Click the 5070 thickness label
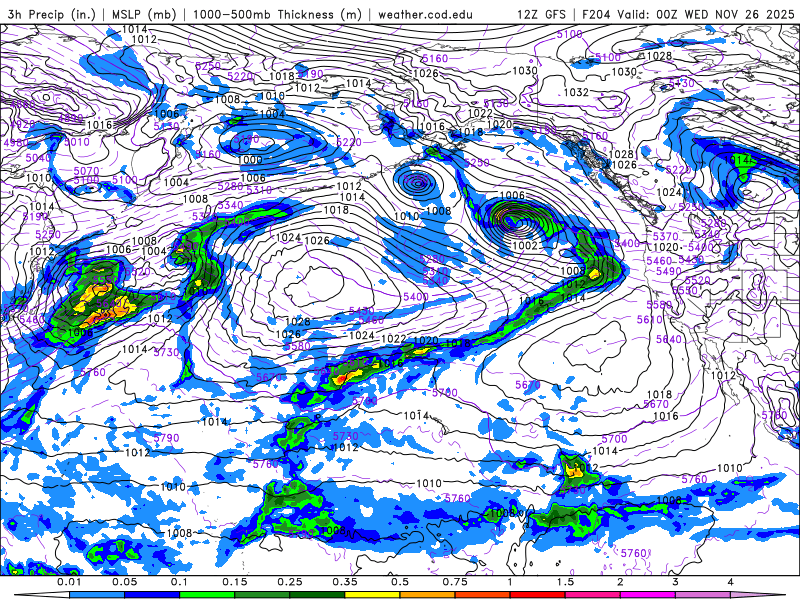 (86, 171)
